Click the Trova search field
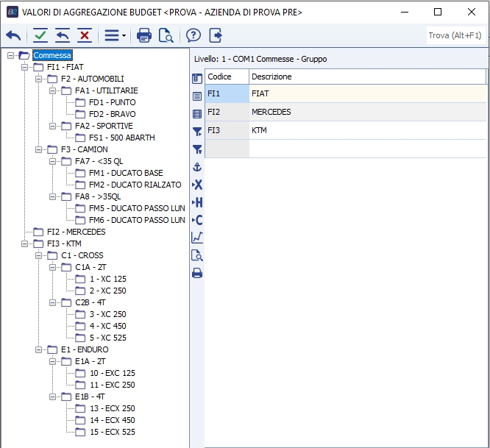Screen dimensions: 490x448 click(456, 35)
